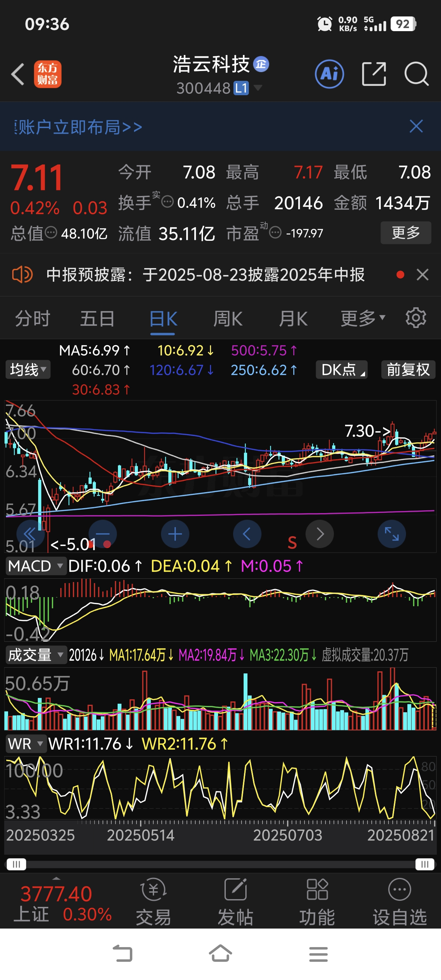Screen dimensions: 441x980
Task: Tap the speaker announcement icon
Action: 22,274
